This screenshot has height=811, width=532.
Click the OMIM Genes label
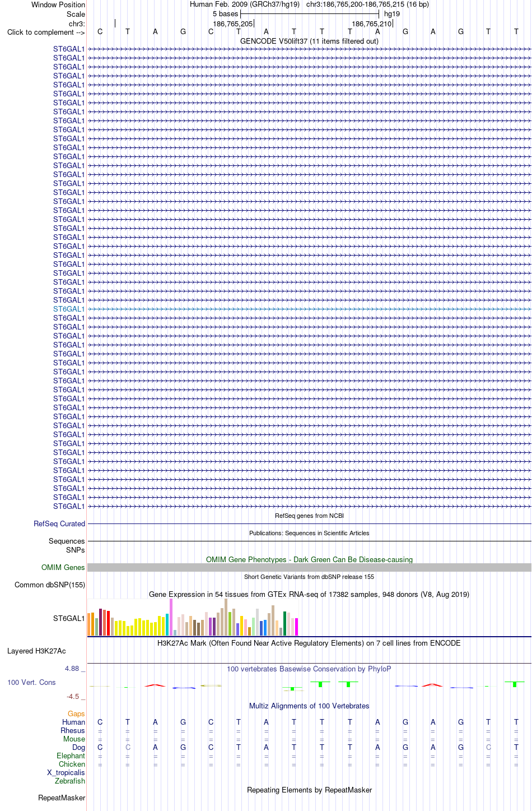pyautogui.click(x=63, y=567)
